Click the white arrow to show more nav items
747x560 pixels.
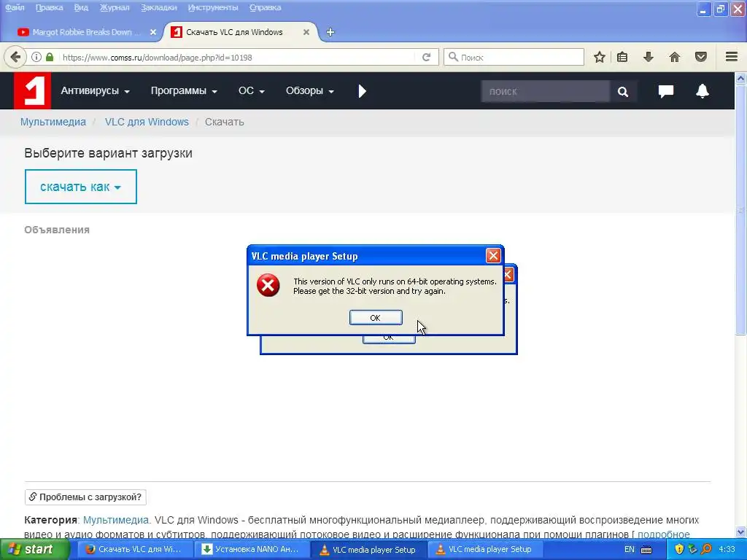coord(362,91)
